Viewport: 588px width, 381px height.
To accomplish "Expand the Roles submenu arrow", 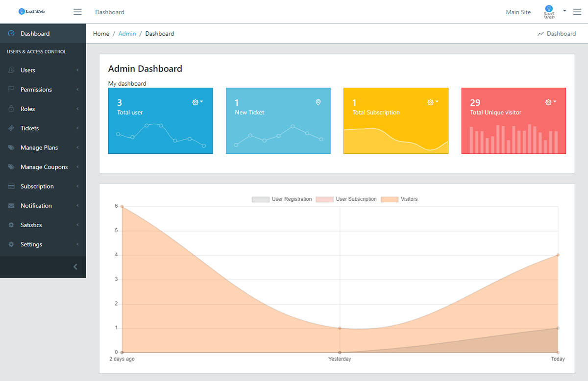I will (x=77, y=109).
